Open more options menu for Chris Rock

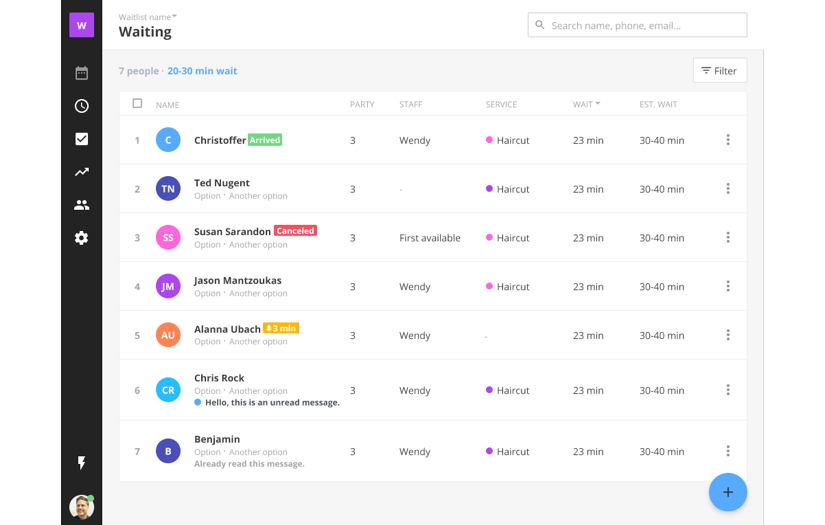click(728, 390)
